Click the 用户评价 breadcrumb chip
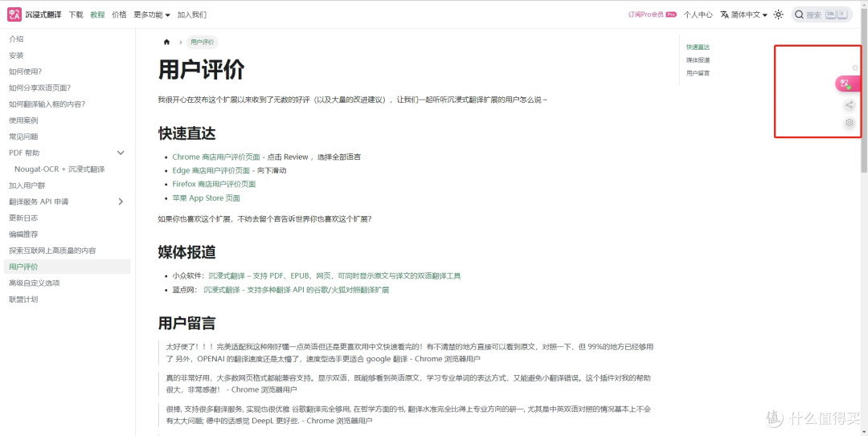 [x=202, y=42]
